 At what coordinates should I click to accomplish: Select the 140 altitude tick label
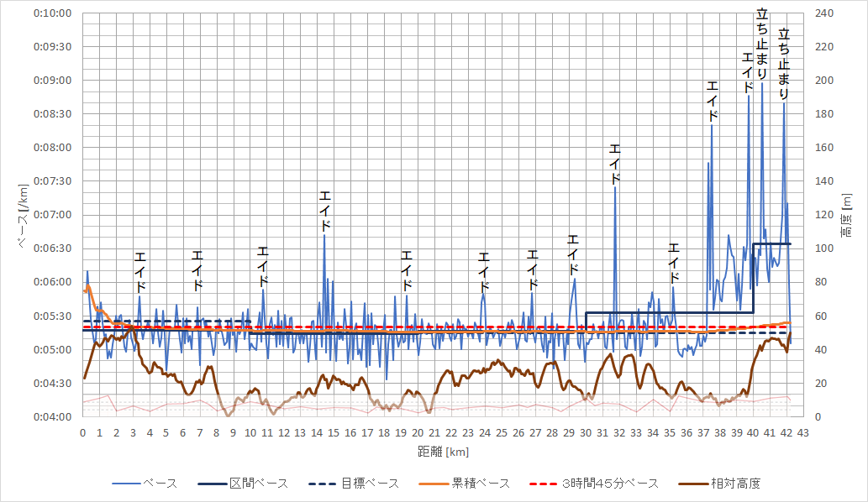coord(824,181)
